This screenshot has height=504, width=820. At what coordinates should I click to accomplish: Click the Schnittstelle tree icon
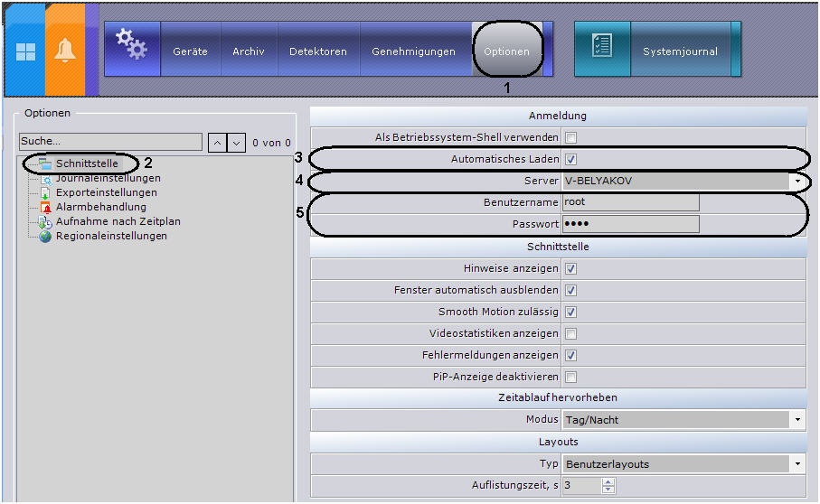(46, 163)
